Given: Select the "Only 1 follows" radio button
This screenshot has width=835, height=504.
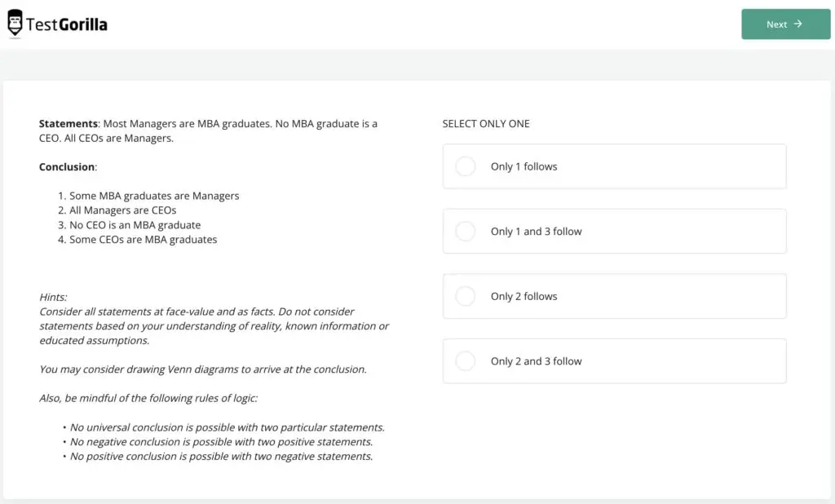Looking at the screenshot, I should point(465,166).
